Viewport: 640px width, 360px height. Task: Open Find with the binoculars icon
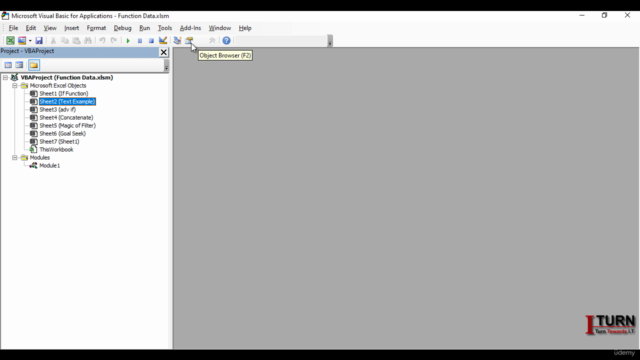[x=88, y=40]
